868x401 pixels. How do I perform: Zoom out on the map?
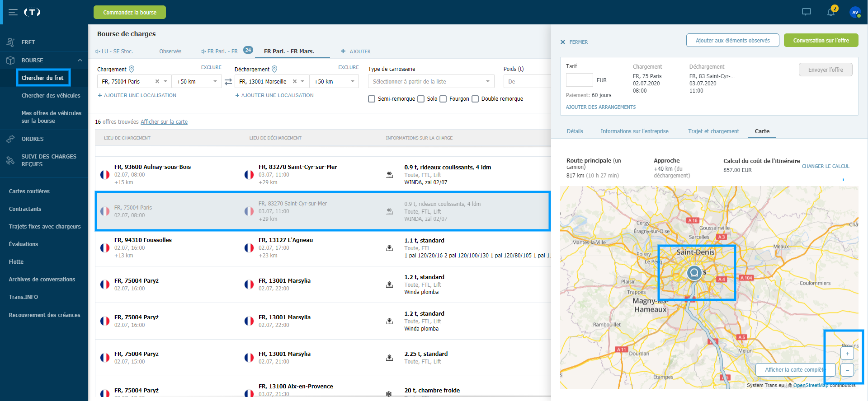847,370
